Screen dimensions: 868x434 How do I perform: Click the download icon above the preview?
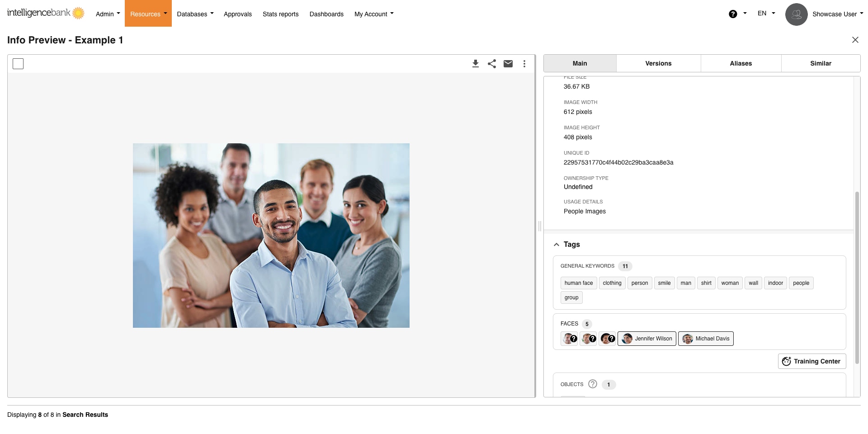(475, 64)
